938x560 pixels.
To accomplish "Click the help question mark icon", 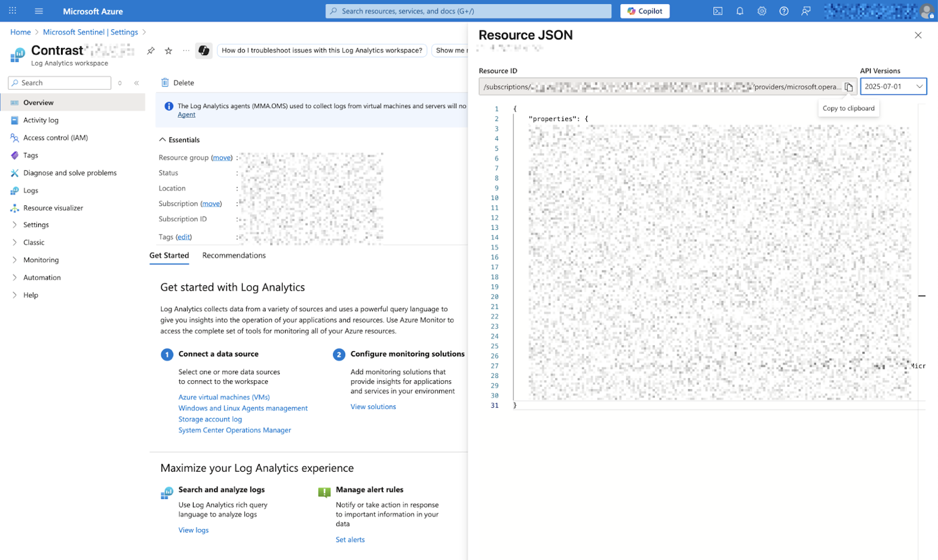I will pyautogui.click(x=784, y=11).
